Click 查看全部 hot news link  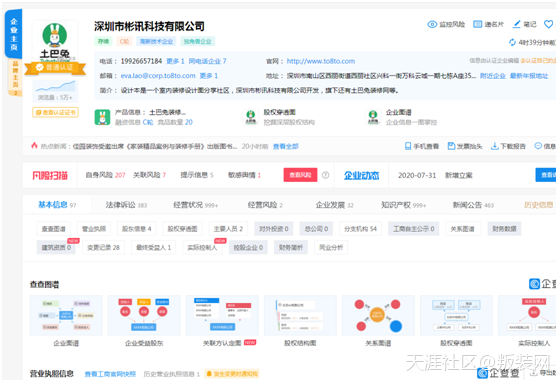(x=285, y=146)
